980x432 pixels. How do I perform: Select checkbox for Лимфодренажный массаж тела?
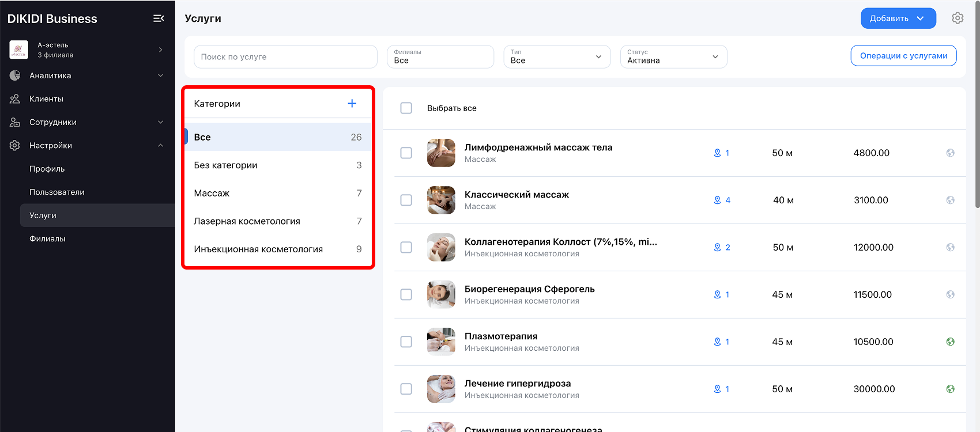click(406, 153)
